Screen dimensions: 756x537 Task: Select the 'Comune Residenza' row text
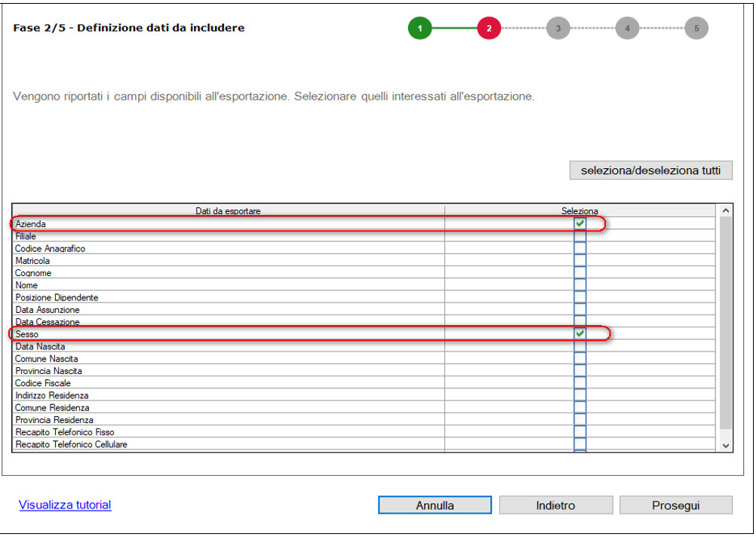click(x=52, y=407)
